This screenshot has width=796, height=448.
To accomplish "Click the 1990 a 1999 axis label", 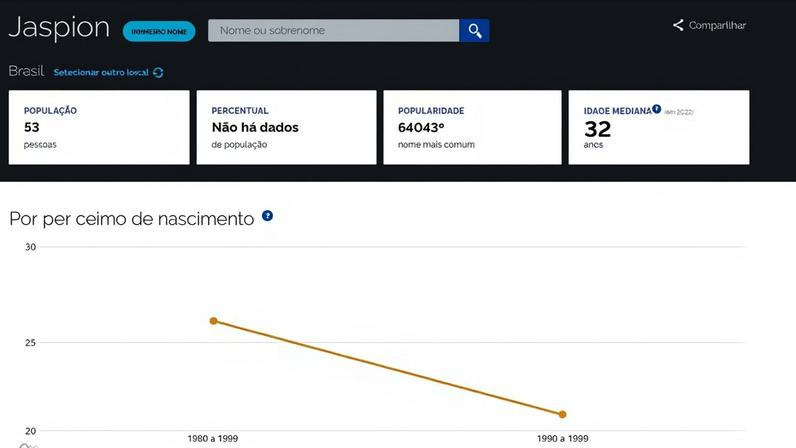I will 562,438.
